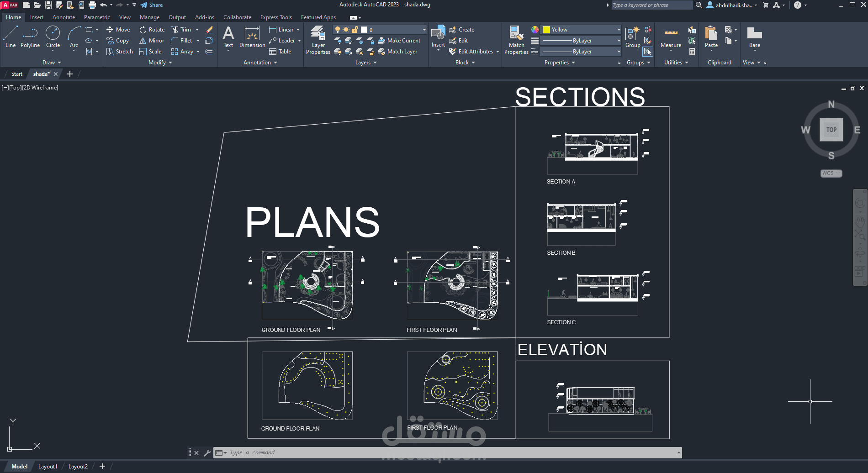Click the Move command

point(118,30)
